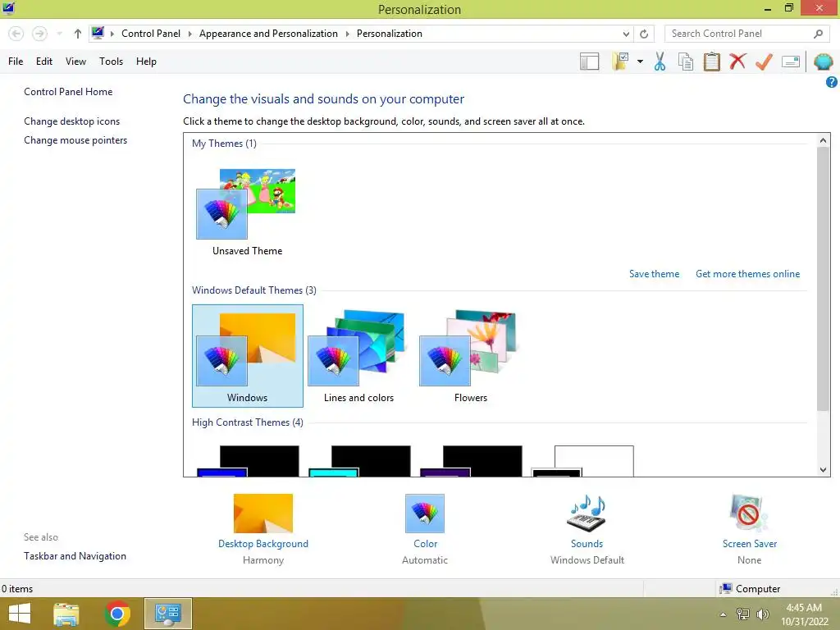Screen dimensions: 840x630
Task: Open the Tools menu
Action: 111,62
